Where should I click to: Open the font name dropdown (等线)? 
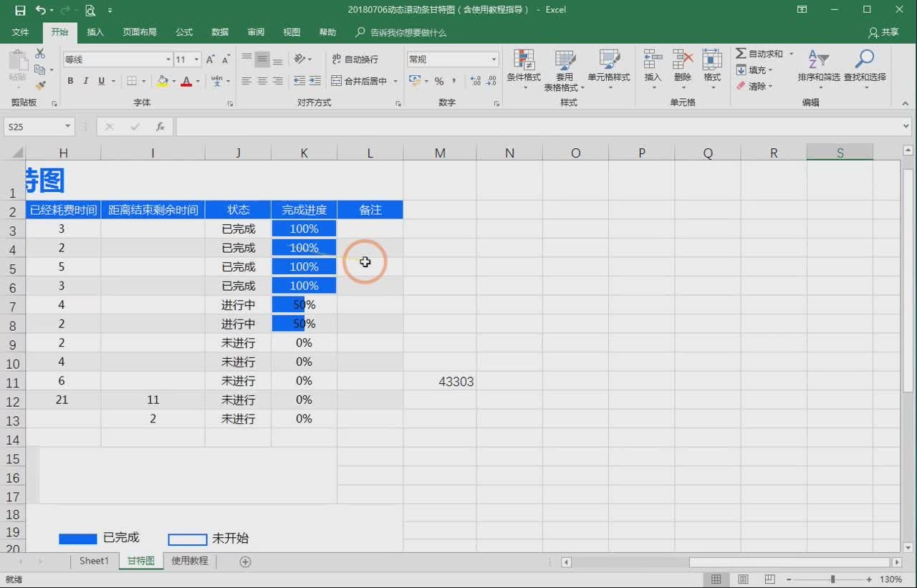[168, 59]
